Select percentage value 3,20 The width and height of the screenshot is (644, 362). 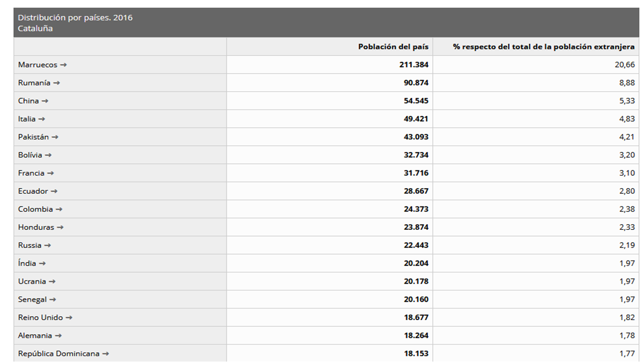click(627, 155)
